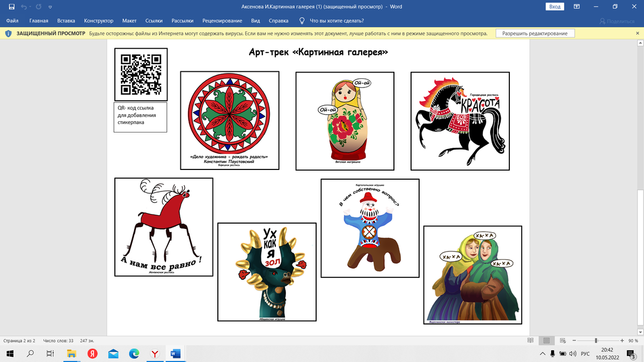The width and height of the screenshot is (644, 362).
Task: Click the Undo arrow in title bar
Action: [x=24, y=7]
